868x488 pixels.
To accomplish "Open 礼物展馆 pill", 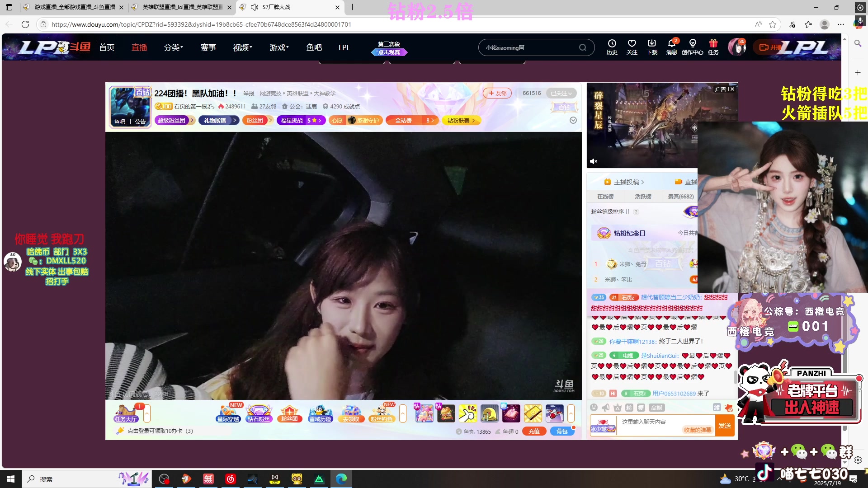I will click(x=218, y=120).
